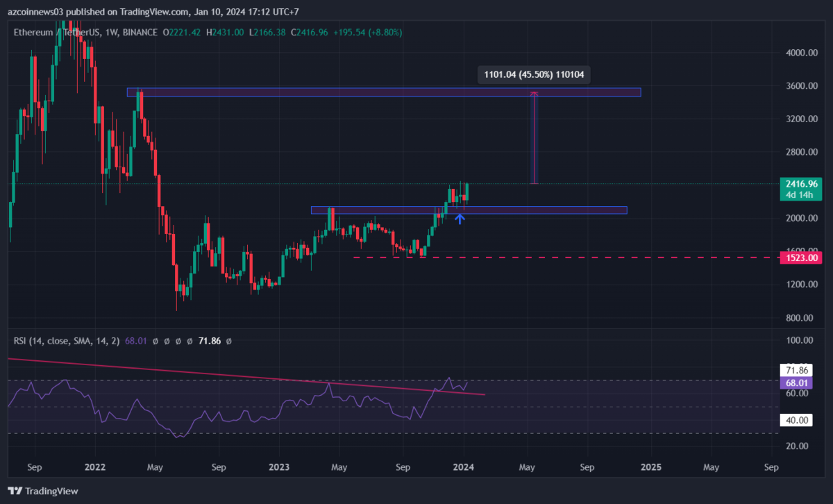Click the RSI 40.00 axis label

coord(795,420)
